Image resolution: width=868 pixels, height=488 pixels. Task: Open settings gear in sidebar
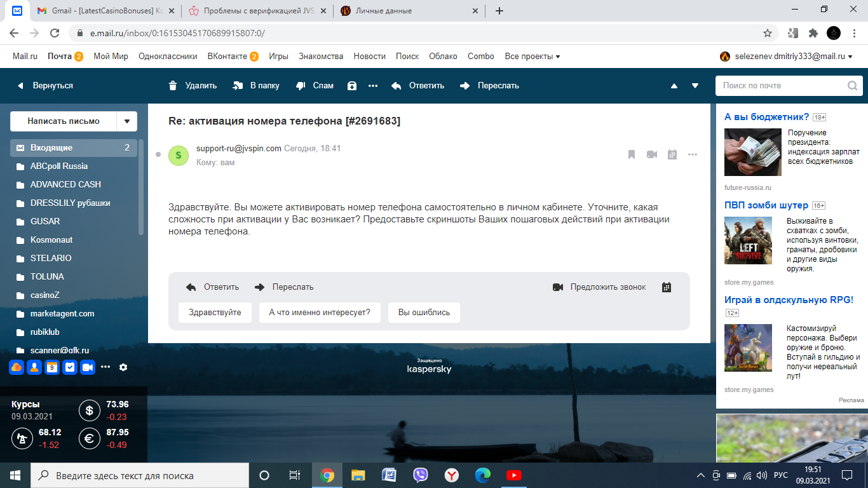click(x=123, y=367)
